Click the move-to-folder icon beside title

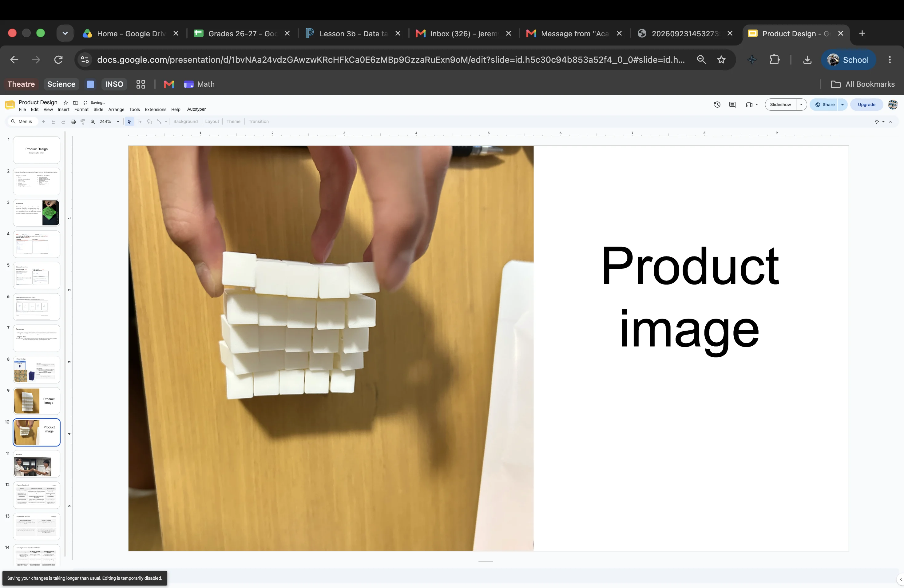[76, 102]
